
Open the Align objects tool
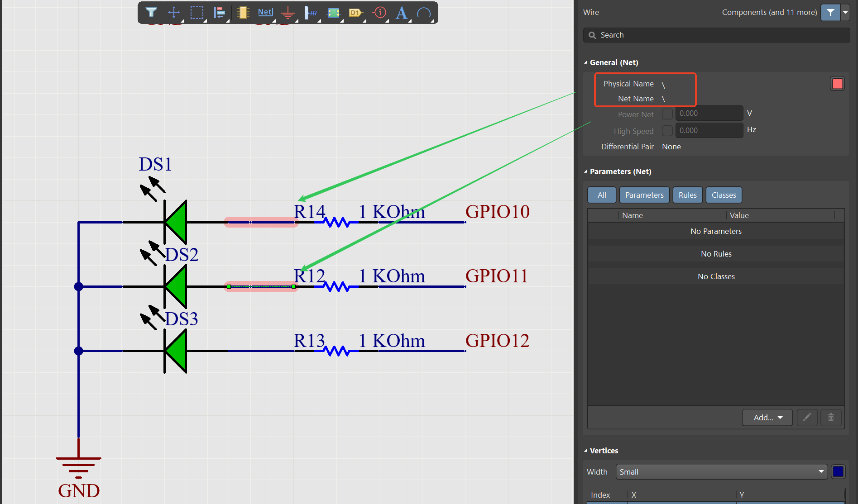pos(220,13)
